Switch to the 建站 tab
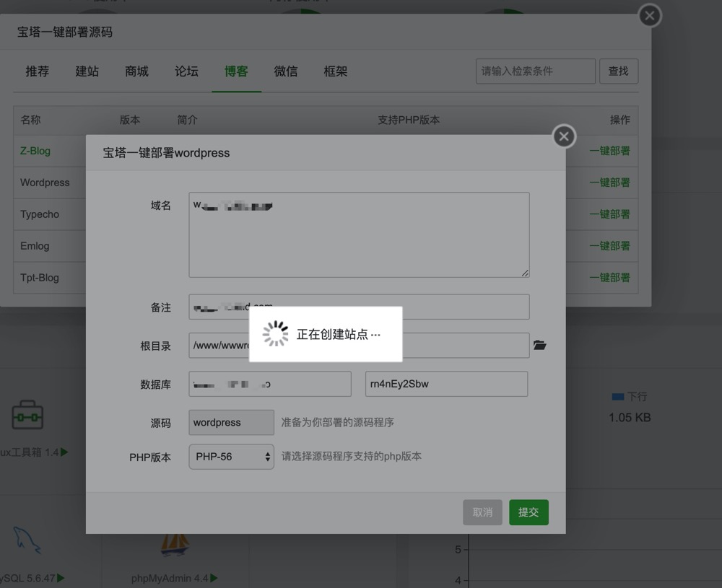This screenshot has width=722, height=588. (87, 71)
